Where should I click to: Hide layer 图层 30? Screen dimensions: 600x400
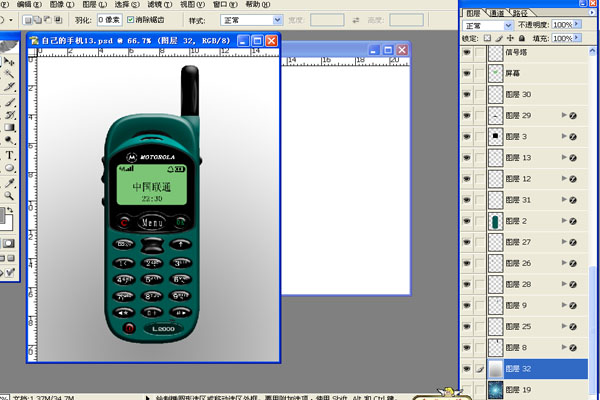tap(467, 95)
